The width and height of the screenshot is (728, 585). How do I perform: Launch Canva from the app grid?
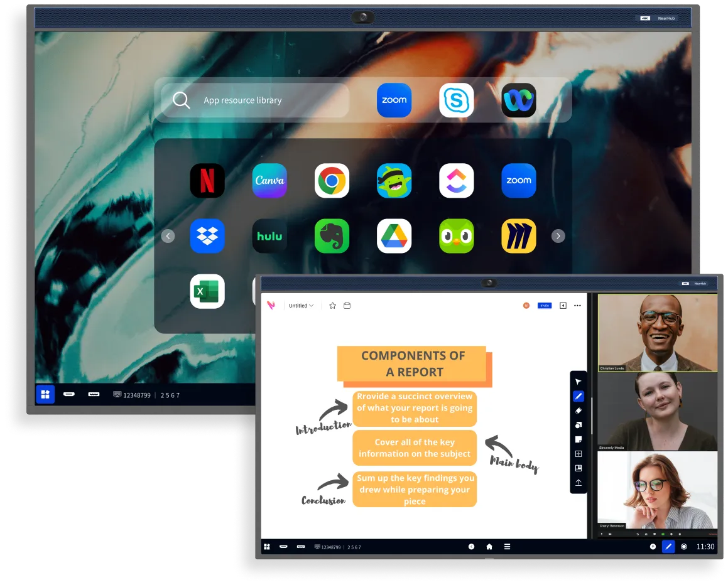(x=269, y=181)
